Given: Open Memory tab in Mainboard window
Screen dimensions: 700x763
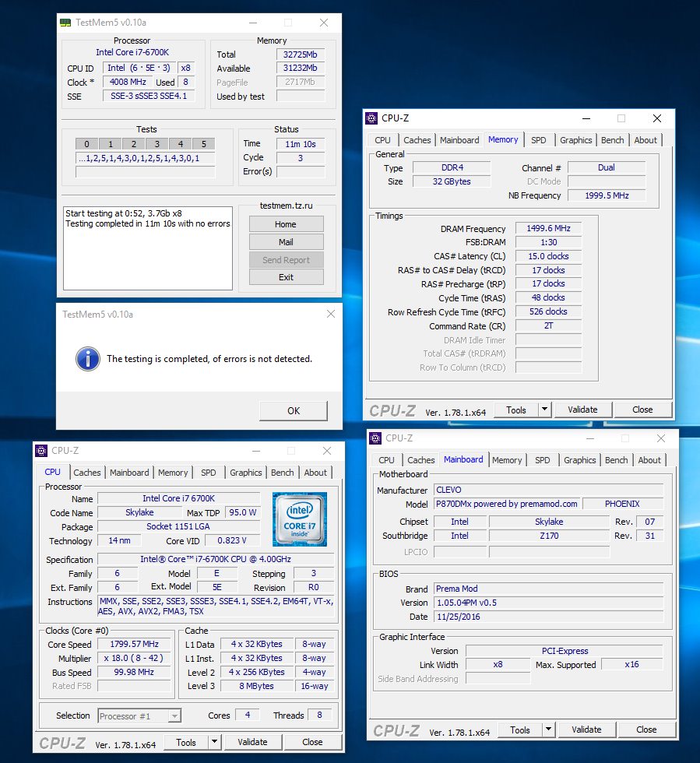Looking at the screenshot, I should [507, 460].
